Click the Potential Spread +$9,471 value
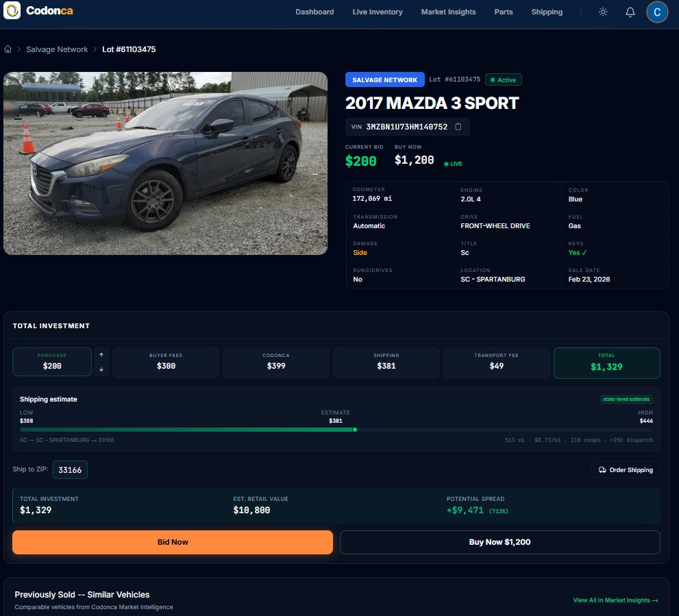Viewport: 679px width, 616px height. pos(465,510)
